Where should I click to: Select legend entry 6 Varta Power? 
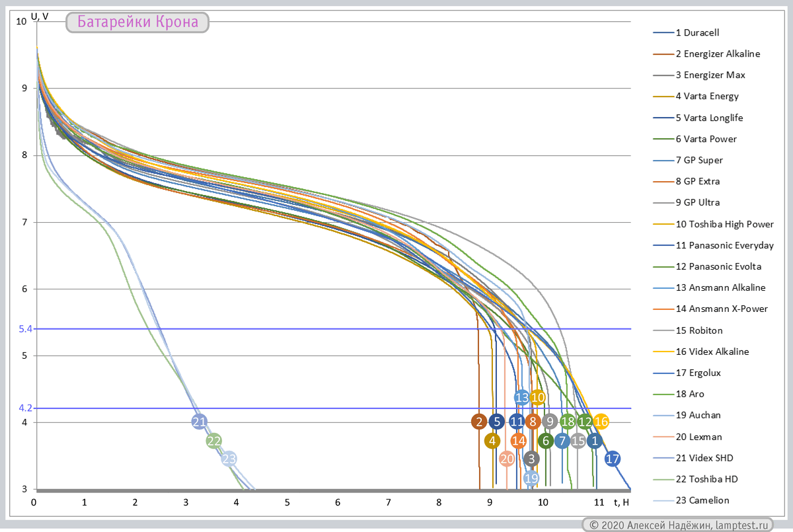[695, 139]
